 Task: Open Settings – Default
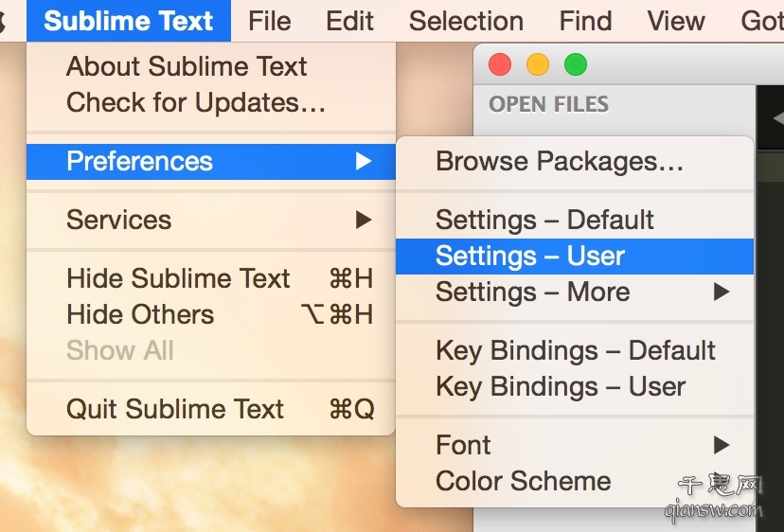(x=575, y=220)
